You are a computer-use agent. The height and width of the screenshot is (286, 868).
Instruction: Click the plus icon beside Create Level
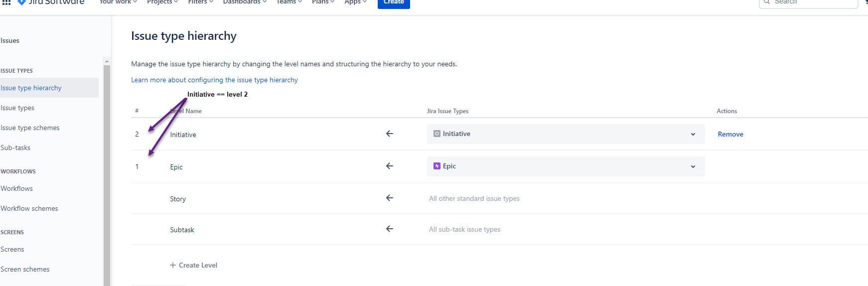pos(173,265)
